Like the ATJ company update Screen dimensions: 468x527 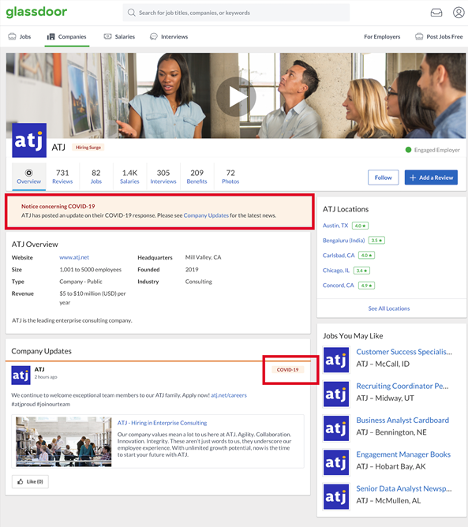coord(30,482)
